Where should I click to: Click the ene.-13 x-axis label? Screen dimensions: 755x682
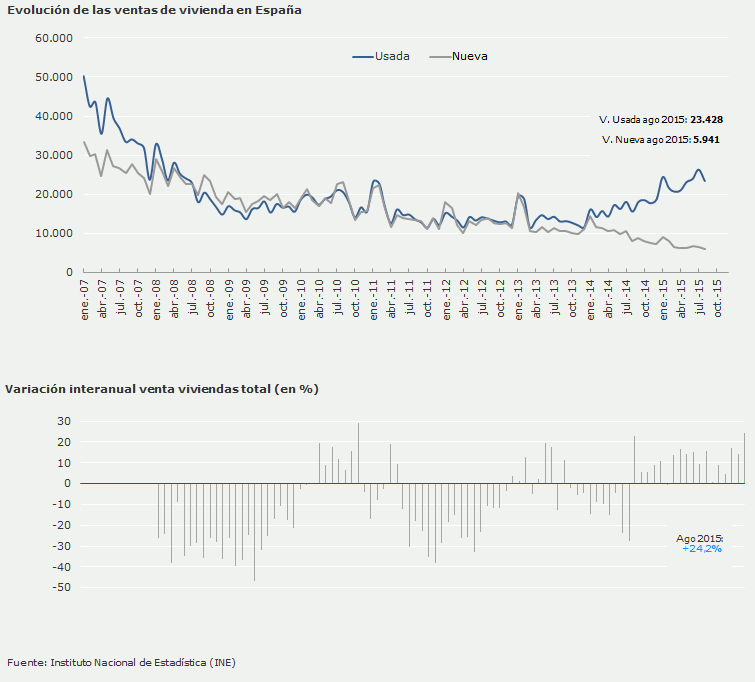coord(520,299)
